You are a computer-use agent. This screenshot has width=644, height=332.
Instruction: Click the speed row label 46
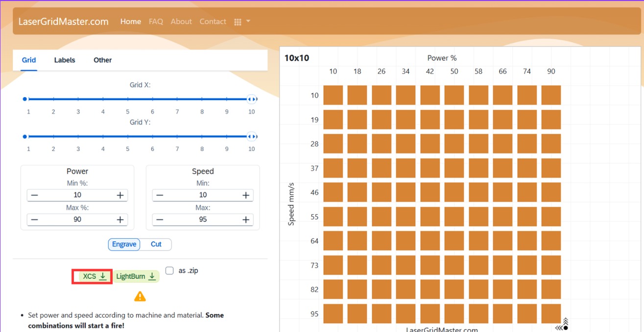314,192
